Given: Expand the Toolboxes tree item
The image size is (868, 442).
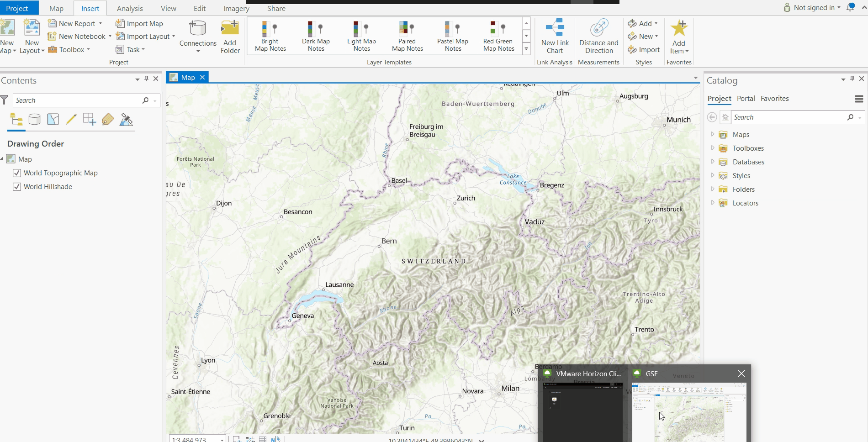Looking at the screenshot, I should point(712,148).
